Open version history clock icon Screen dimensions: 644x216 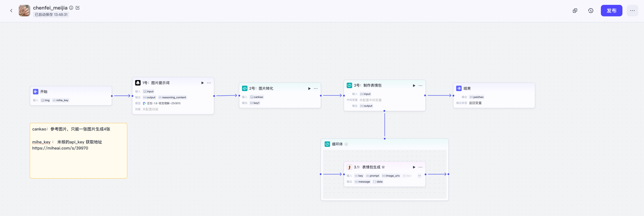point(590,10)
